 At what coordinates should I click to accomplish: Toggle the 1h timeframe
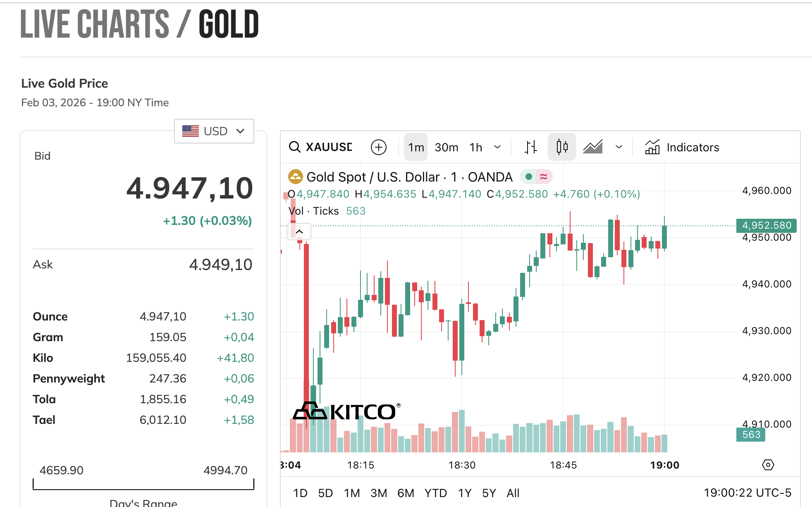pos(476,147)
